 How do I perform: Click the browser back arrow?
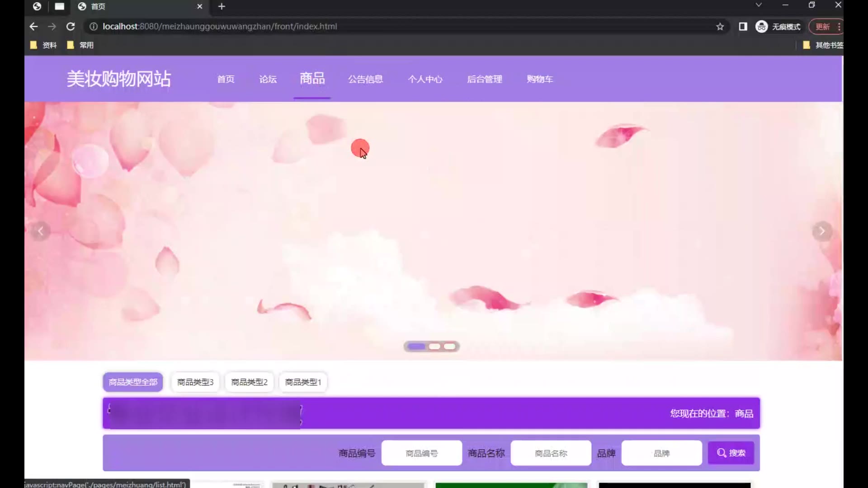(x=33, y=27)
